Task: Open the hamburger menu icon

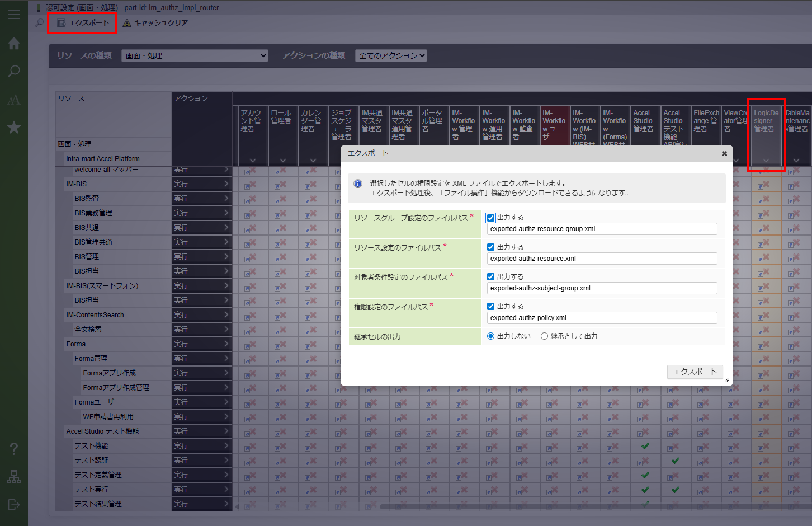Action: click(x=14, y=15)
